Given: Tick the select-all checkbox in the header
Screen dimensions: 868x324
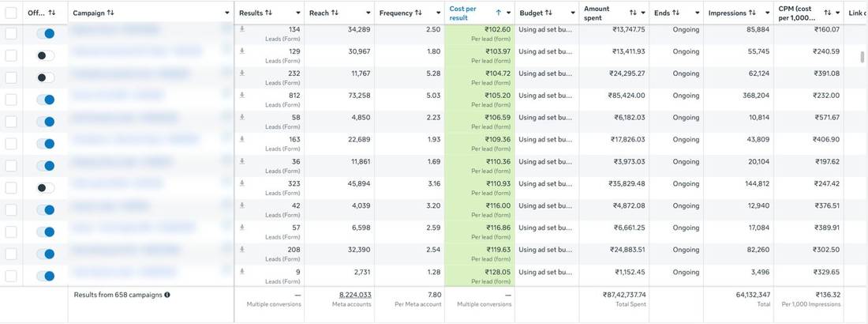Looking at the screenshot, I should [x=11, y=12].
